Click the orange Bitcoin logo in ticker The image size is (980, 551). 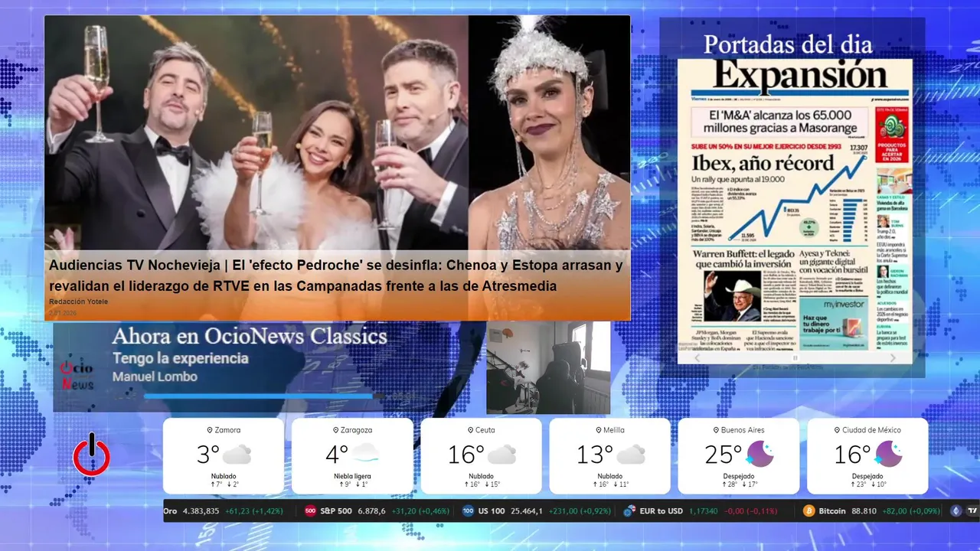tap(808, 511)
